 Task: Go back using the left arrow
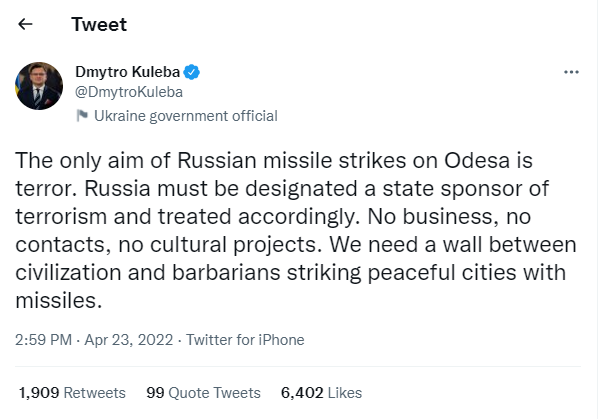coord(25,25)
